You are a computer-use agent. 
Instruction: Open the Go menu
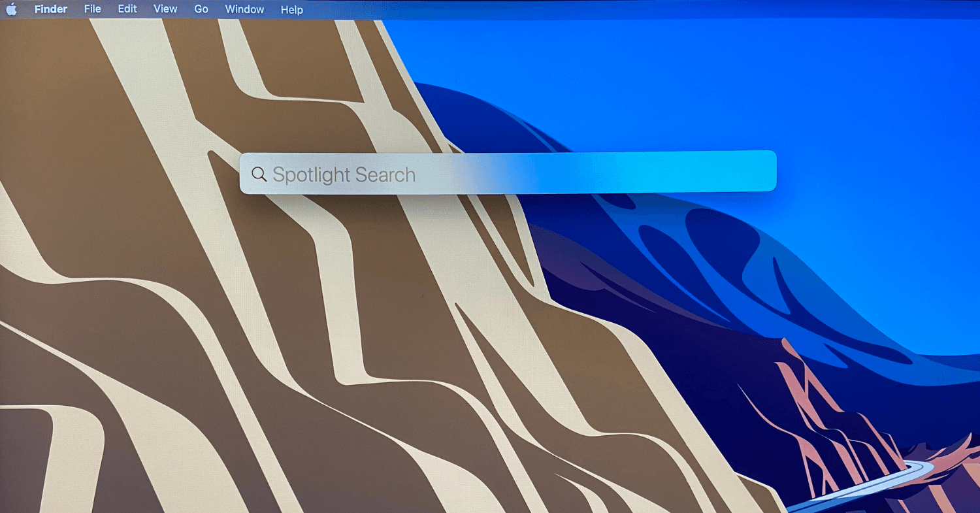[201, 9]
